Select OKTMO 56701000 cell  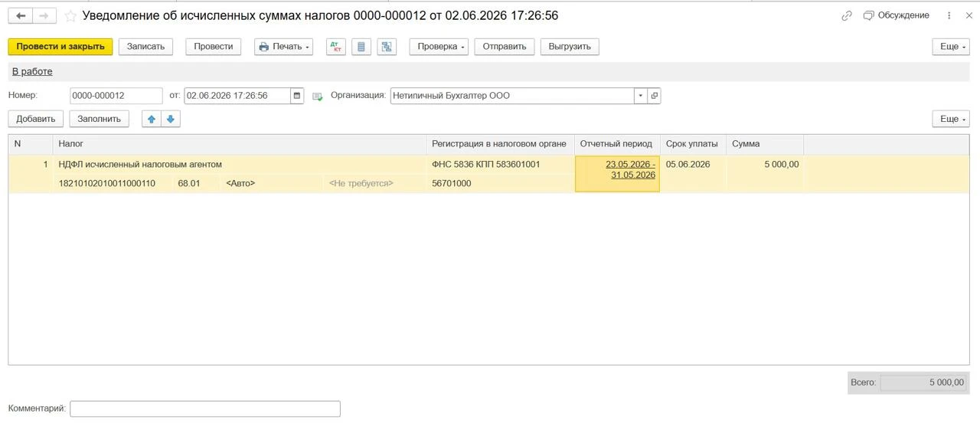[x=501, y=183]
